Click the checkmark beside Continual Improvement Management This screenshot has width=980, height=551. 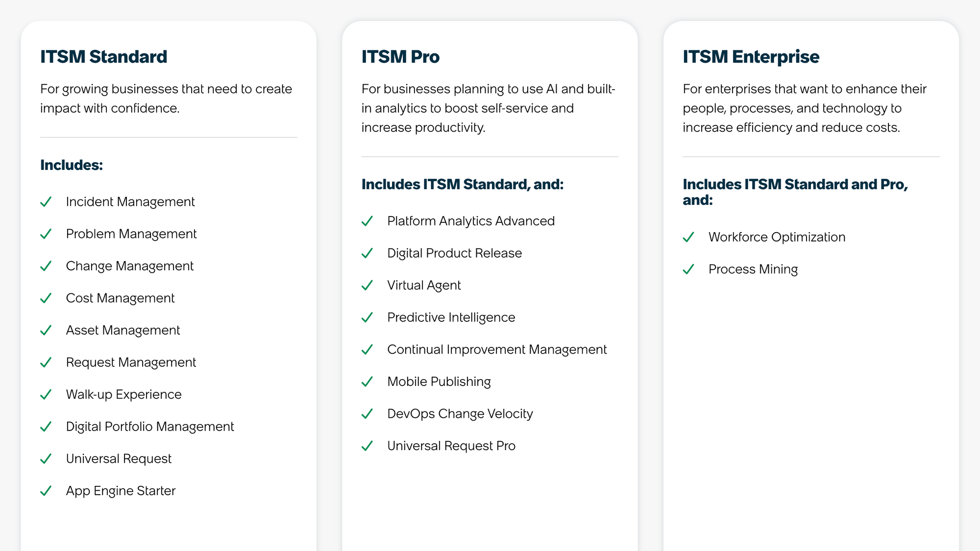pos(367,350)
